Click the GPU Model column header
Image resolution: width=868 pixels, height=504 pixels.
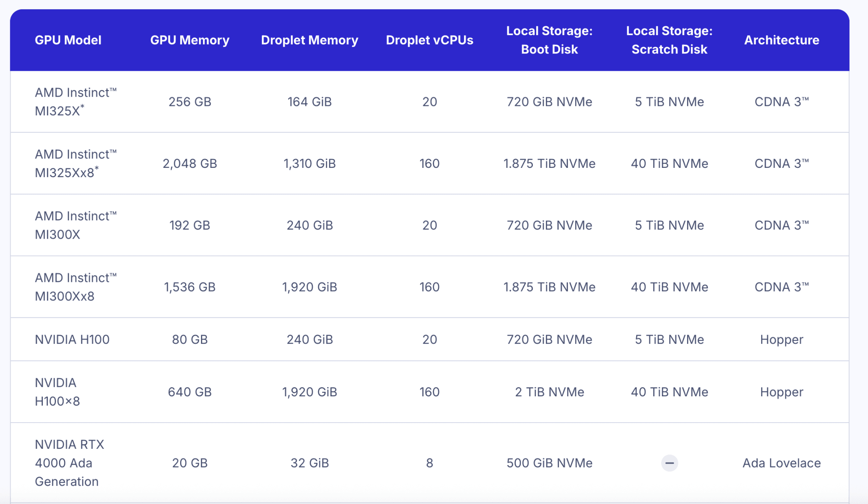point(68,40)
